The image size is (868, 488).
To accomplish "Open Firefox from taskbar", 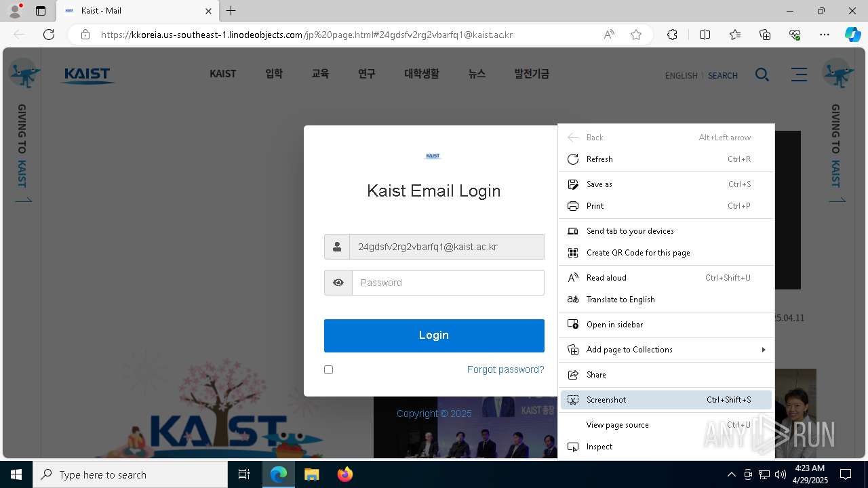I will coord(344,474).
